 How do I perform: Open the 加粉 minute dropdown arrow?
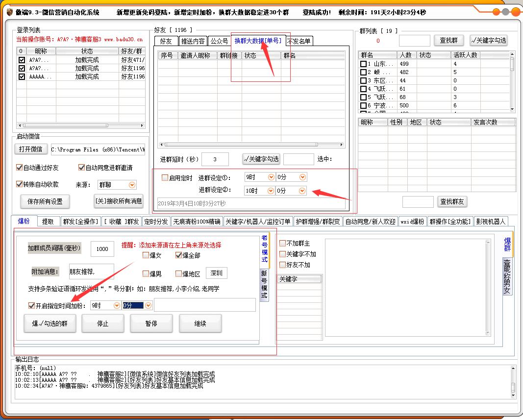pyautogui.click(x=148, y=306)
